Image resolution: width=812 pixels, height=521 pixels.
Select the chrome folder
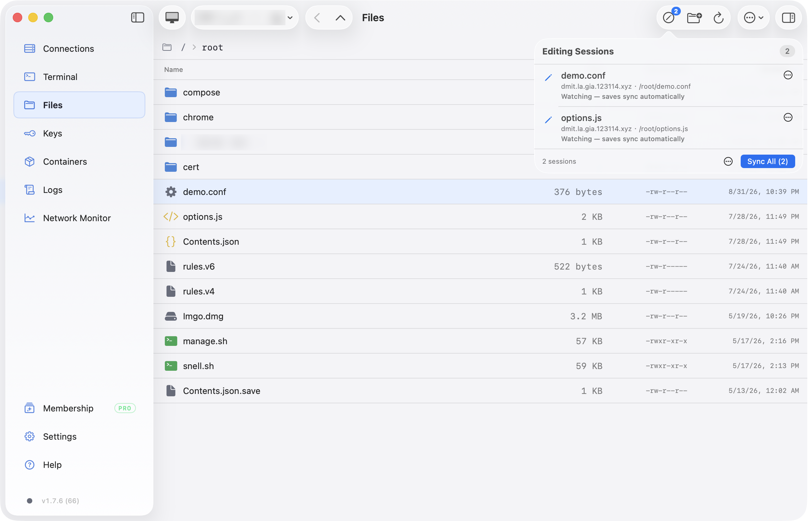344,117
